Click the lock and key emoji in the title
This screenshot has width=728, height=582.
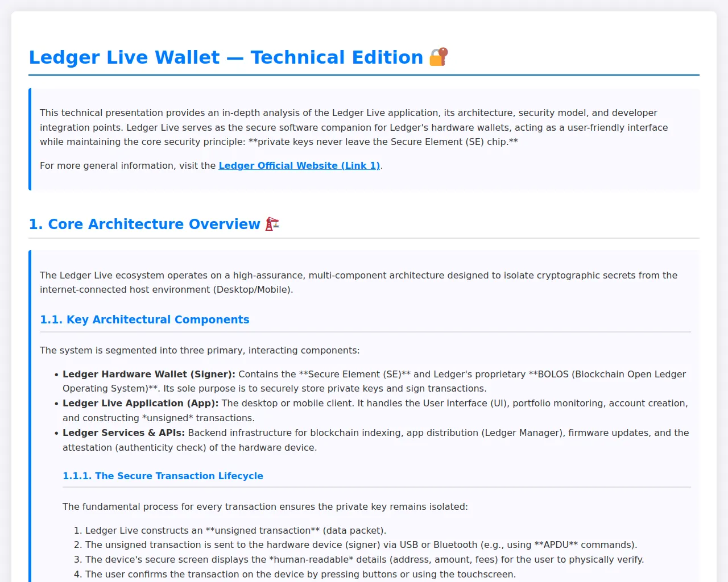click(439, 57)
